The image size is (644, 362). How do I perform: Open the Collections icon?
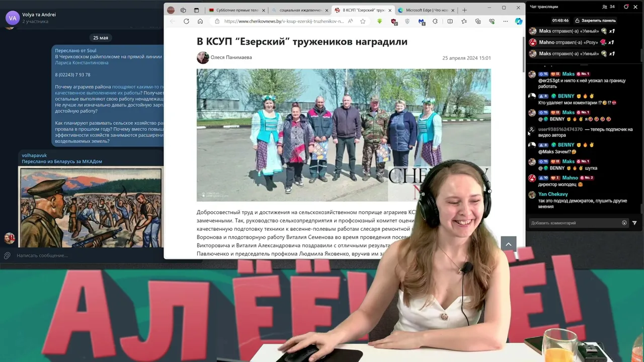(478, 21)
